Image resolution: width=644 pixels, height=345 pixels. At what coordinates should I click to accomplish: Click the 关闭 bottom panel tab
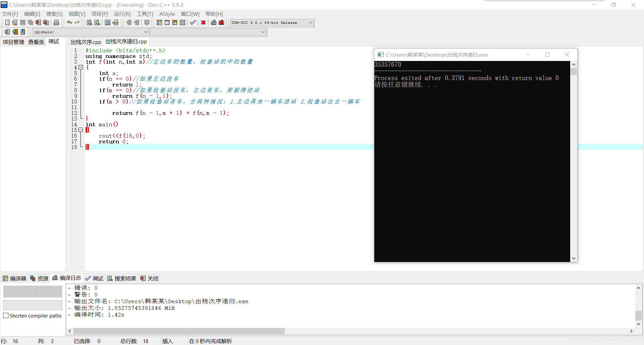149,278
